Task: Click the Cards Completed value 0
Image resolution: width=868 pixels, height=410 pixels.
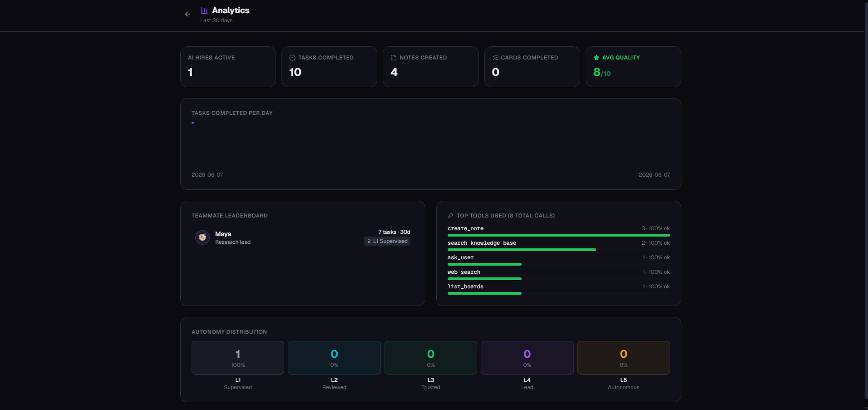Action: [x=496, y=72]
